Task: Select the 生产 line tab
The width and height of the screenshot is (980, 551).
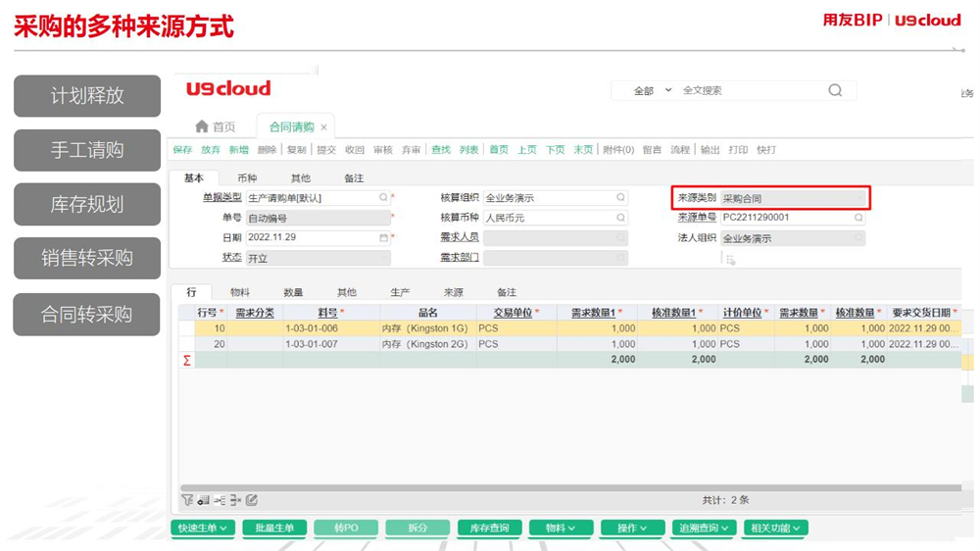Action: pyautogui.click(x=400, y=292)
